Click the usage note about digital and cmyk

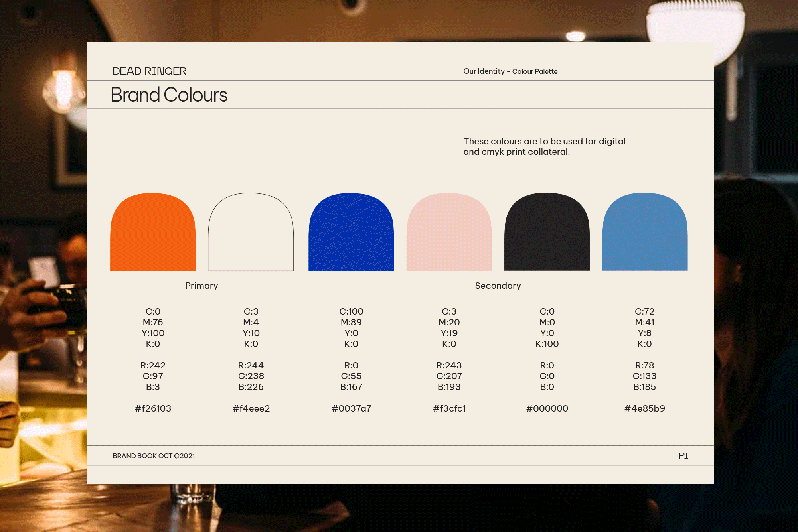(x=544, y=146)
